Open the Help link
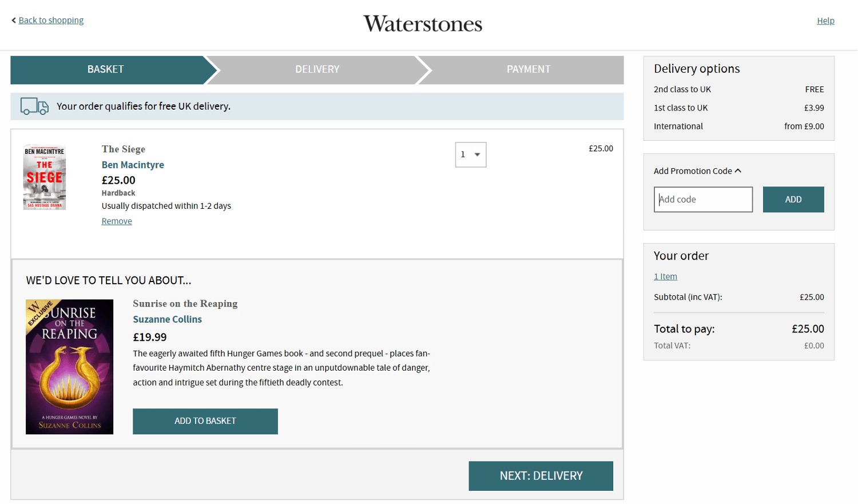Image resolution: width=858 pixels, height=504 pixels. pos(825,21)
